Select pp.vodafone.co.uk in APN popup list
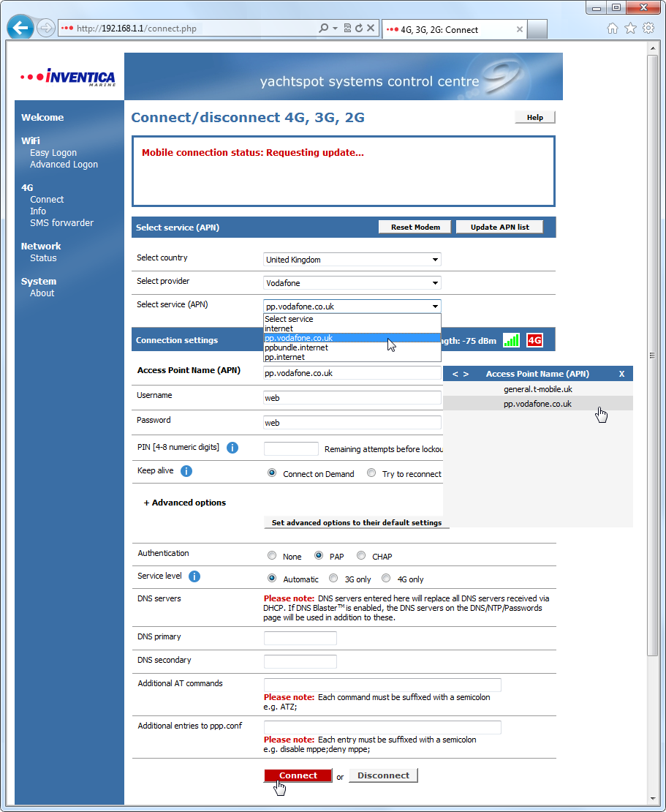The image size is (666, 812). 537,403
